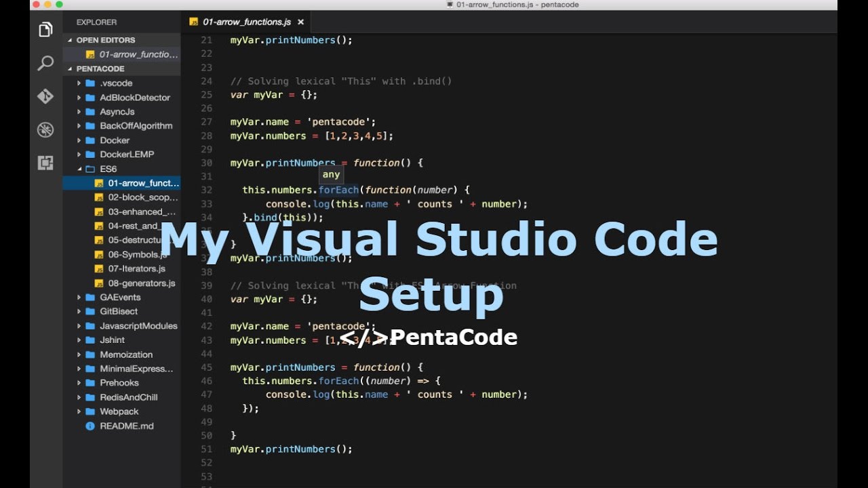This screenshot has height=488, width=868.
Task: Click 'this.numbers.forEach((number) => {' on line 46
Action: point(342,381)
